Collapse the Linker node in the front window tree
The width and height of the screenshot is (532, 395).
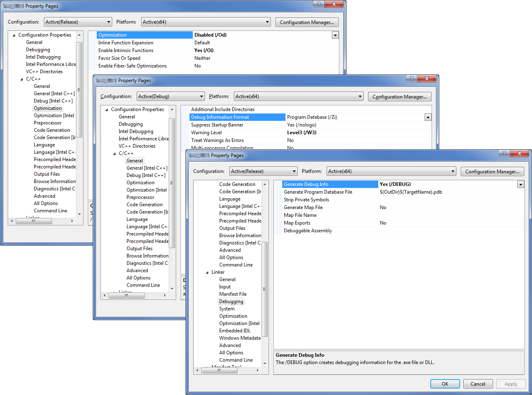coord(207,272)
